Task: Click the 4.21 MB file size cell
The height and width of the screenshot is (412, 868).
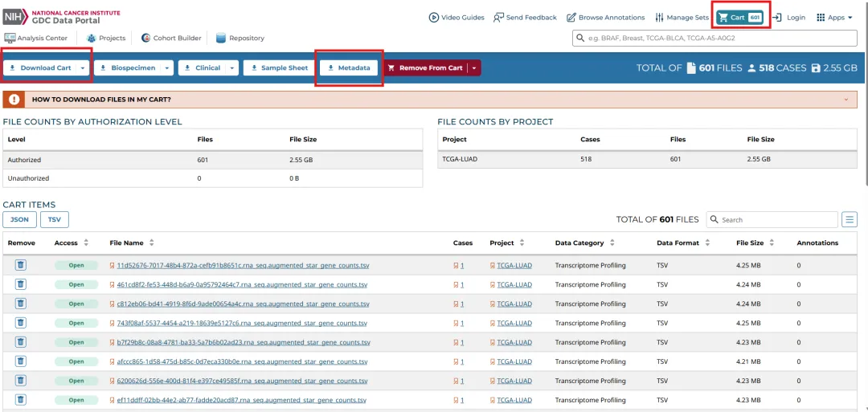Action: point(748,361)
